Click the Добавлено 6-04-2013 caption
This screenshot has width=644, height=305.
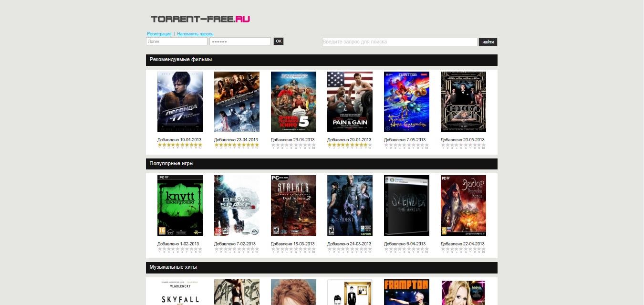click(x=405, y=244)
